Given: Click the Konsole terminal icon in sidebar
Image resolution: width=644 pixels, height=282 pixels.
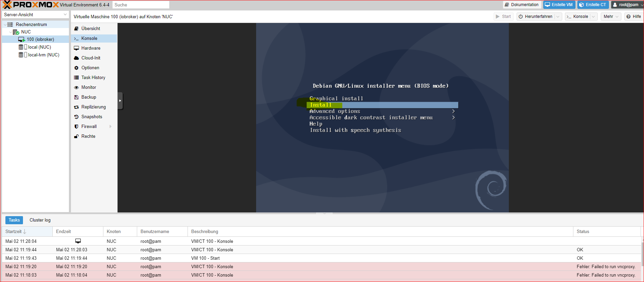Looking at the screenshot, I should [76, 39].
